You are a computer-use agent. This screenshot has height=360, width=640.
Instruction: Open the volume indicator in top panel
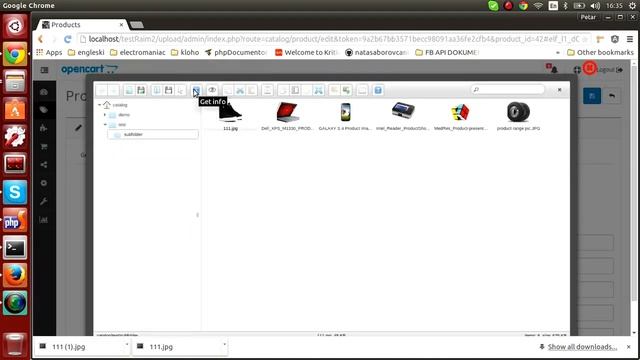pos(595,6)
